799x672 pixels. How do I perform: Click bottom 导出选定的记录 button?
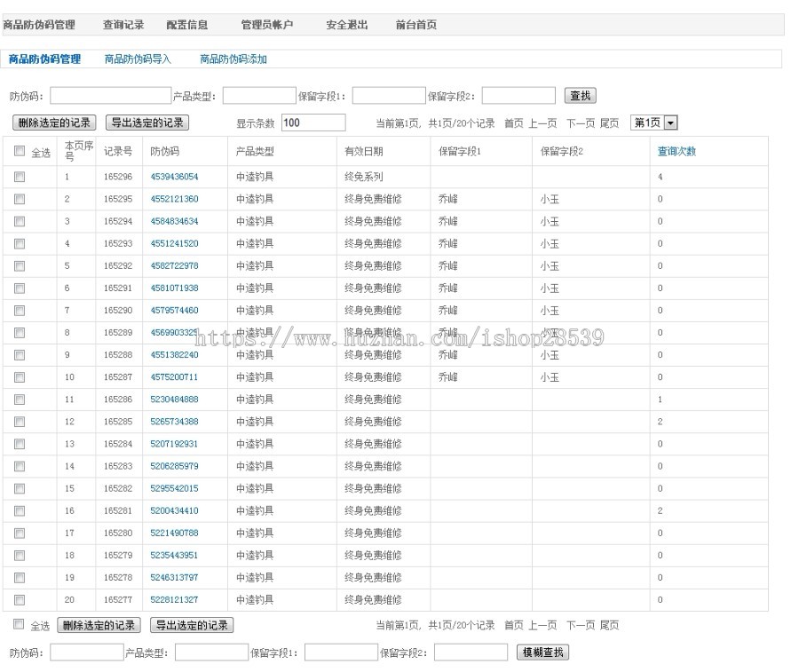[x=192, y=625]
